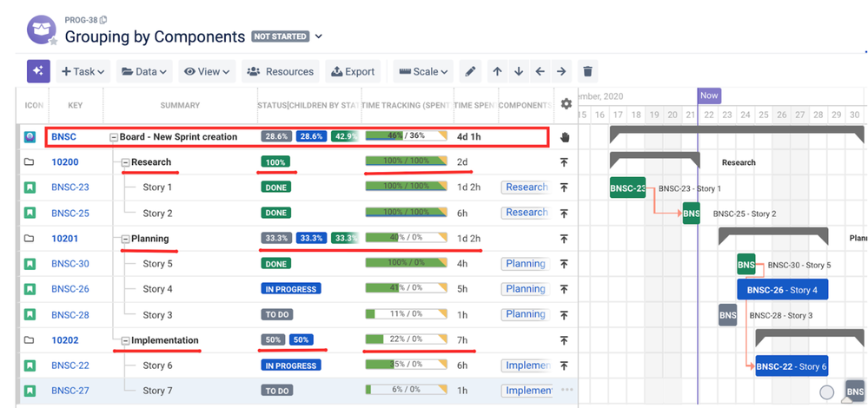The width and height of the screenshot is (868, 408).
Task: Click the BNSC-26 - Story 4 Gantt bar
Action: click(x=782, y=290)
